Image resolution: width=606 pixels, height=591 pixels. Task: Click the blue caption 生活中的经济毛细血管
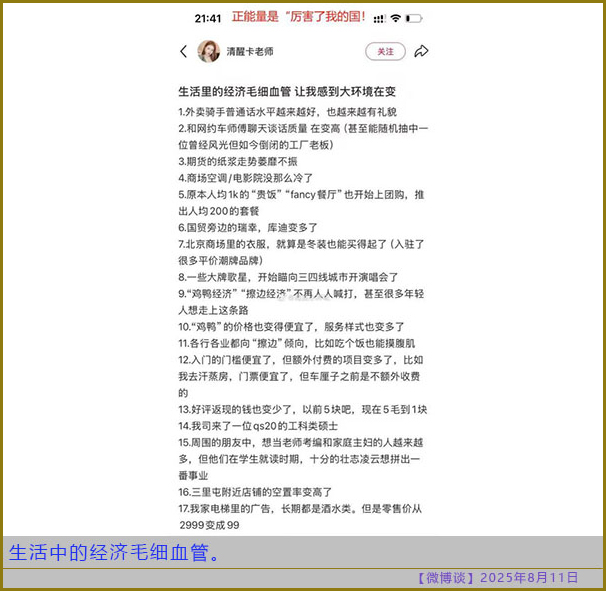click(114, 553)
